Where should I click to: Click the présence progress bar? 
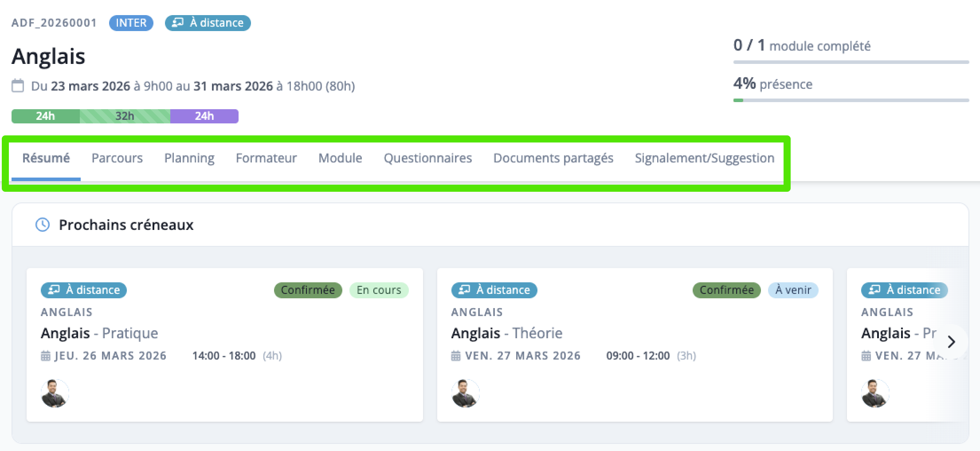pos(851,100)
